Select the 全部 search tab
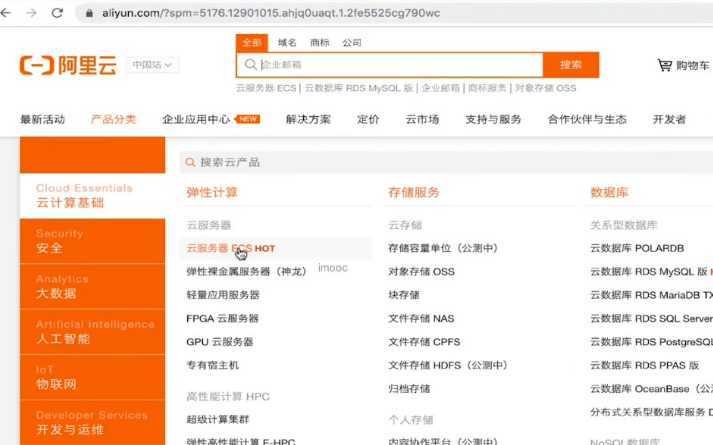The width and height of the screenshot is (713, 445). (x=251, y=43)
